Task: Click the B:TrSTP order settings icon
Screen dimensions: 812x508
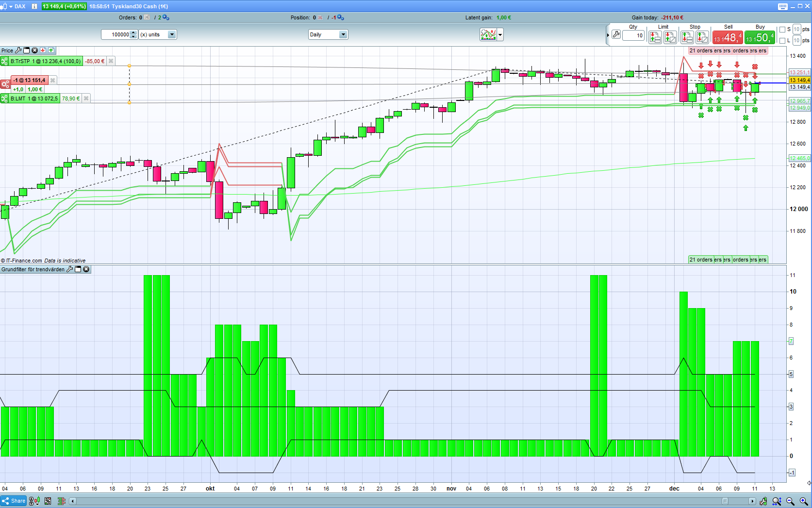Action: click(x=4, y=61)
